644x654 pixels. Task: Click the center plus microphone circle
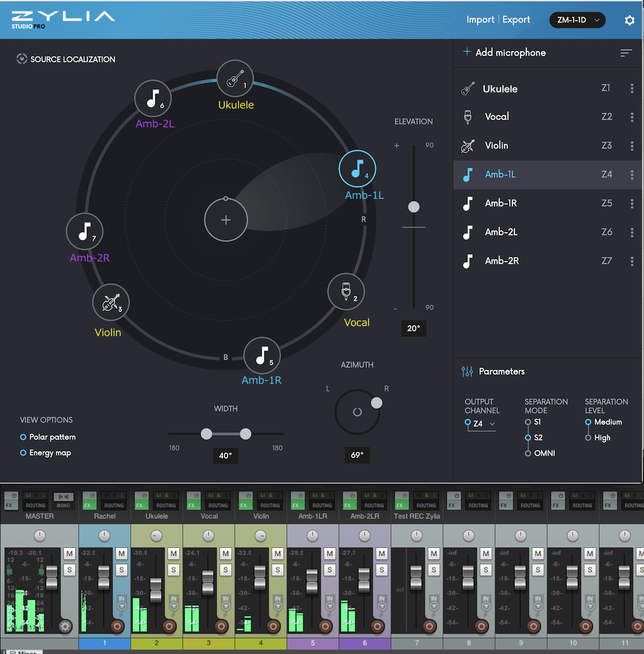click(x=226, y=220)
